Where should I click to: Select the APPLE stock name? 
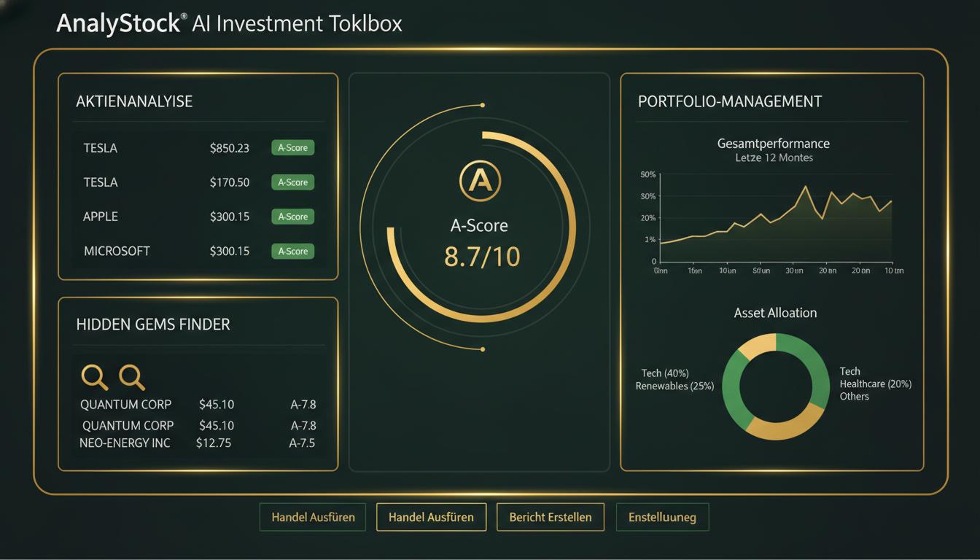(101, 217)
